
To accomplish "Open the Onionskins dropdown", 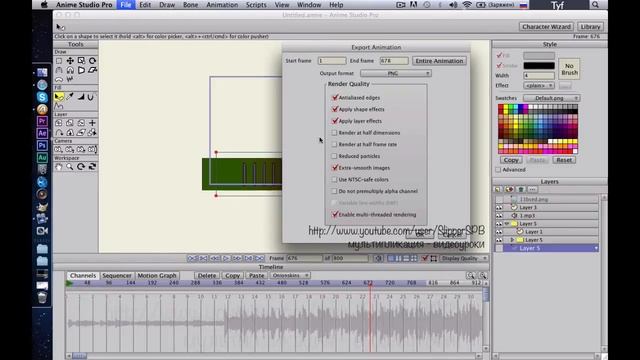I will [x=290, y=276].
